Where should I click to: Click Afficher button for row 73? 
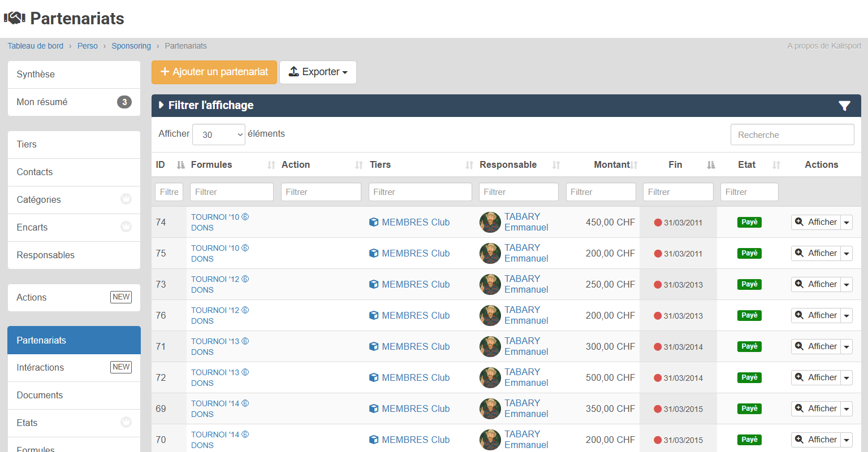816,284
